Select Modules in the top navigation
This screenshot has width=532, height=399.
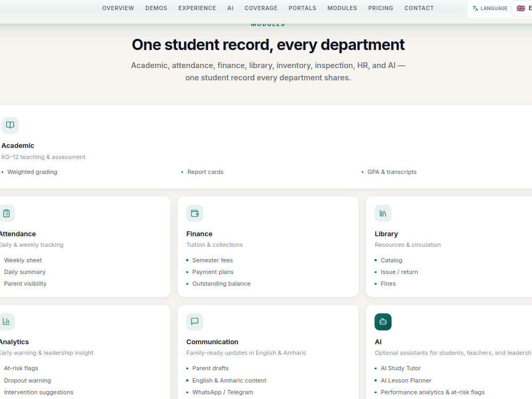(342, 8)
